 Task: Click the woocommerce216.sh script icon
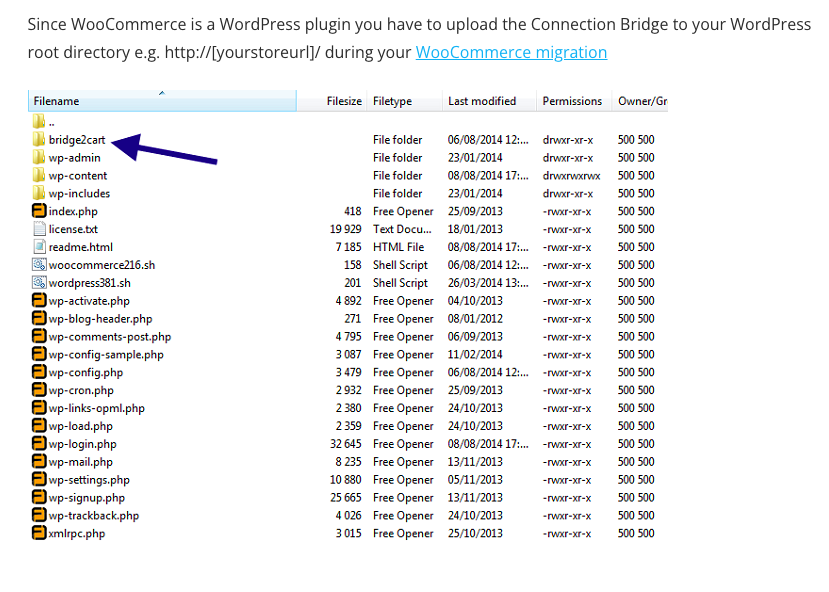[x=39, y=265]
